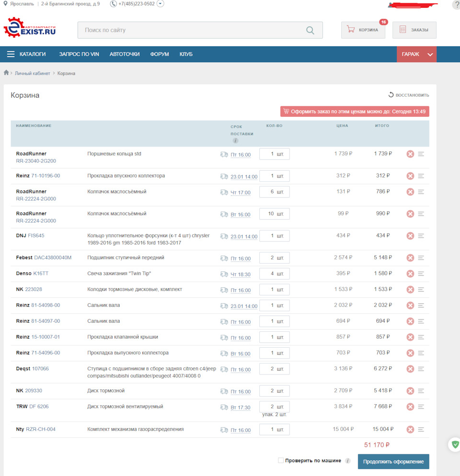Remove the Deqst 107066 hub item
This screenshot has height=476, width=460.
tap(410, 369)
